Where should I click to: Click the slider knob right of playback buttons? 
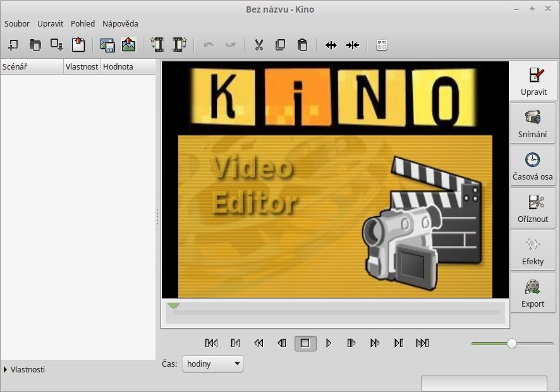click(512, 344)
